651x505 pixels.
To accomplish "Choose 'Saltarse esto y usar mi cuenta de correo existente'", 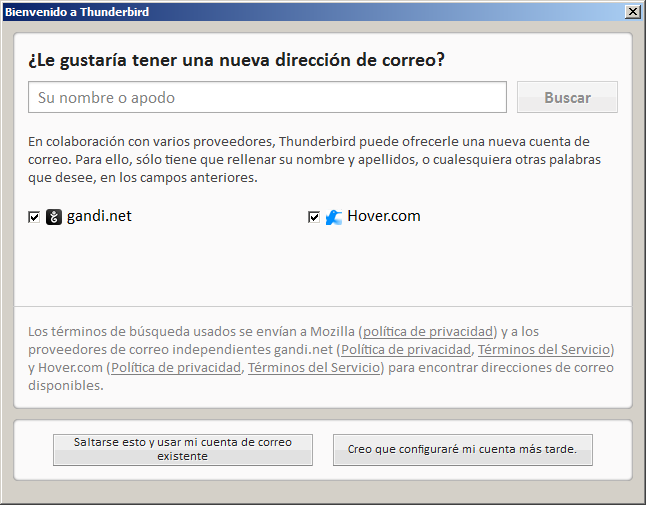I will (x=183, y=450).
